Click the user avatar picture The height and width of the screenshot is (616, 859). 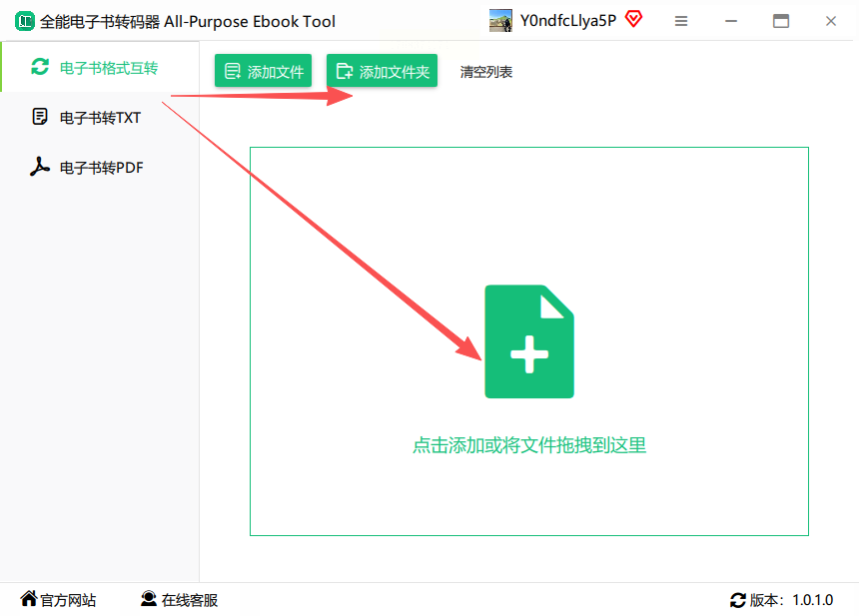tap(500, 21)
